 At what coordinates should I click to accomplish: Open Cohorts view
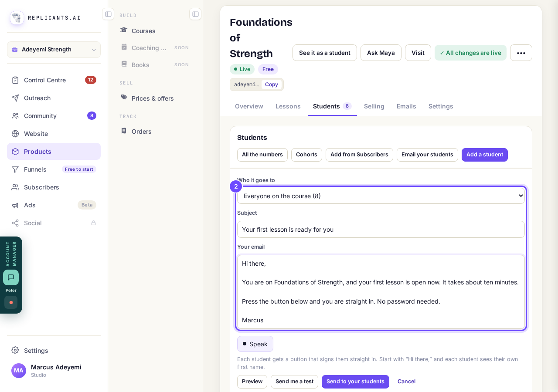click(x=306, y=155)
